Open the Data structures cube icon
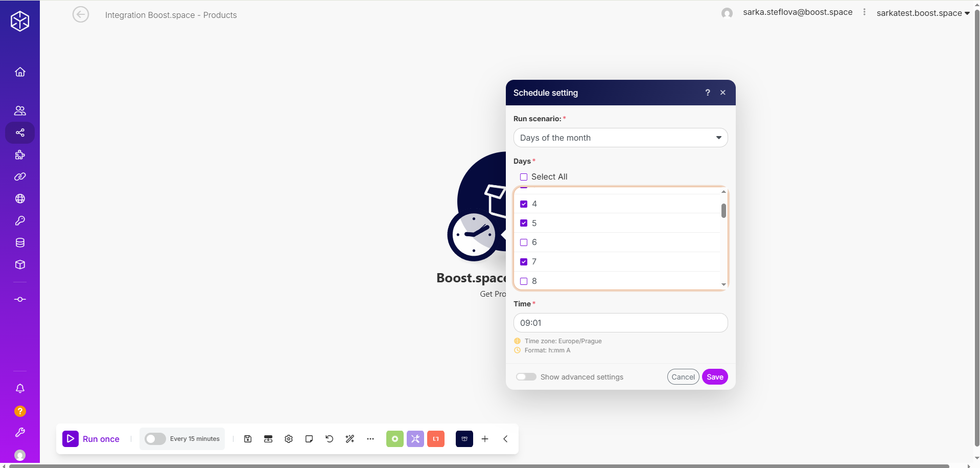Viewport: 980px width, 468px height. tap(20, 265)
